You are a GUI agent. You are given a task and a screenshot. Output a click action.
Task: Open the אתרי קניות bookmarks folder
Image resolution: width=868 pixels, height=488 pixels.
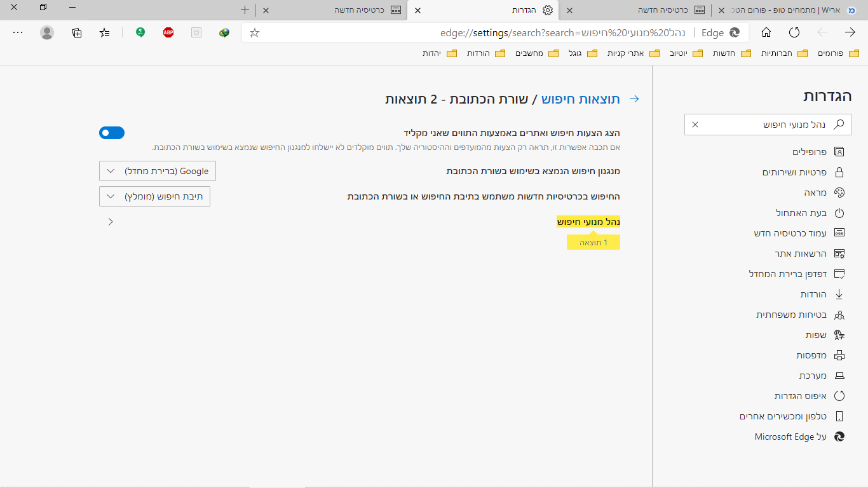click(634, 53)
